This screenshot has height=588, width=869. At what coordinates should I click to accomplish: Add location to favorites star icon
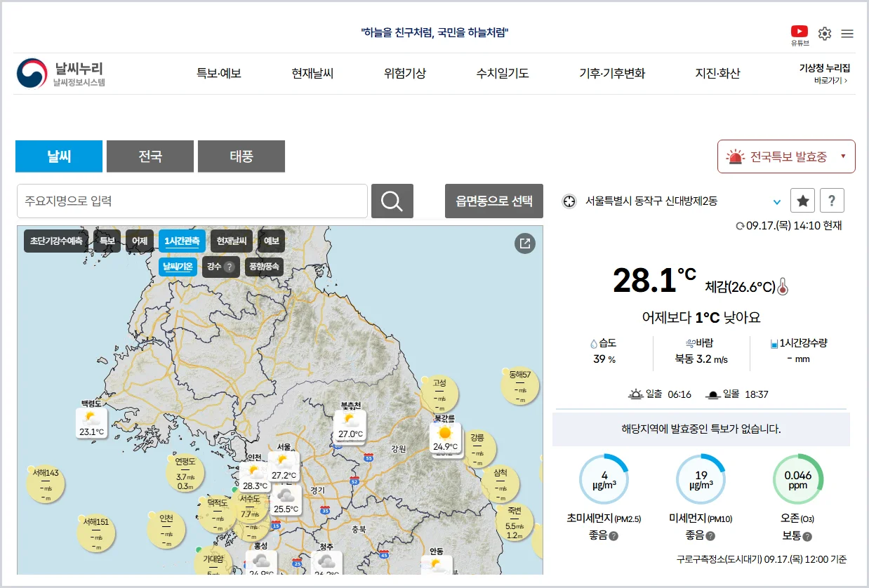point(803,201)
